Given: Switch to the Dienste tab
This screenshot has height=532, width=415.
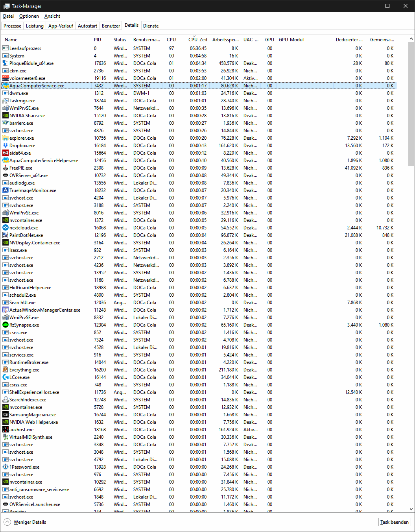Looking at the screenshot, I should pos(151,26).
